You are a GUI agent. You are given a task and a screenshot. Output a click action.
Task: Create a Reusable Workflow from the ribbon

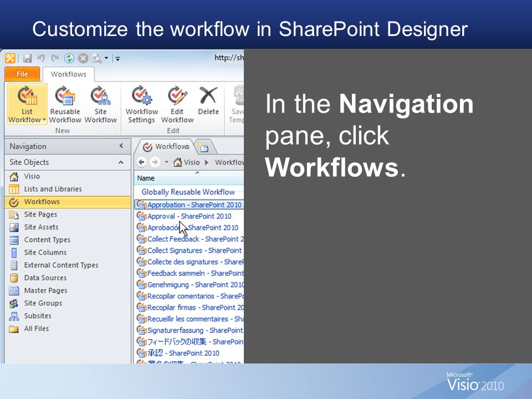tap(65, 105)
